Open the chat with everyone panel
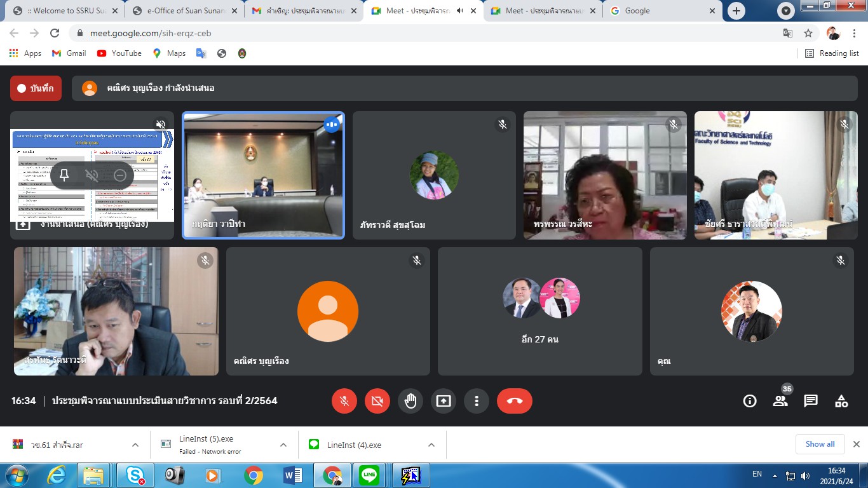Viewport: 868px width, 488px height. [x=811, y=401]
